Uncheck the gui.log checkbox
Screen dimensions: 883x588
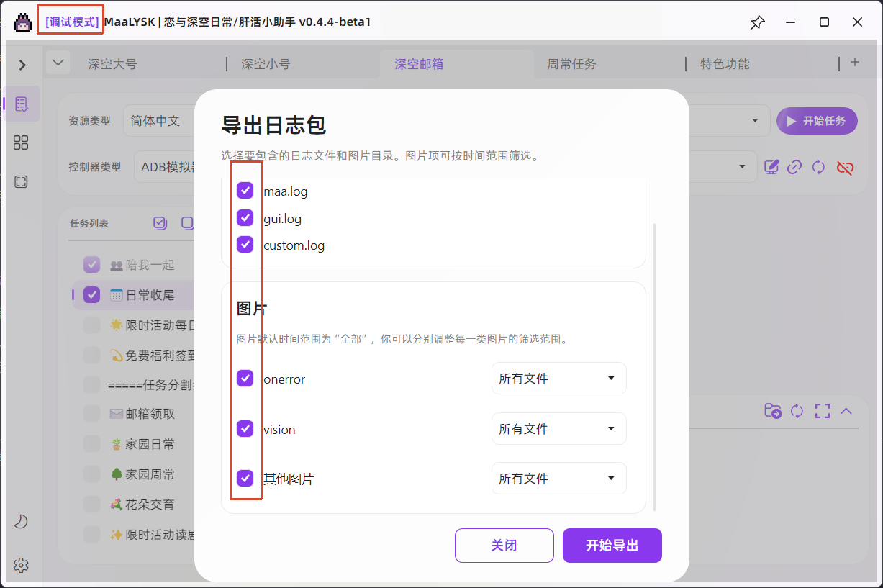click(245, 217)
